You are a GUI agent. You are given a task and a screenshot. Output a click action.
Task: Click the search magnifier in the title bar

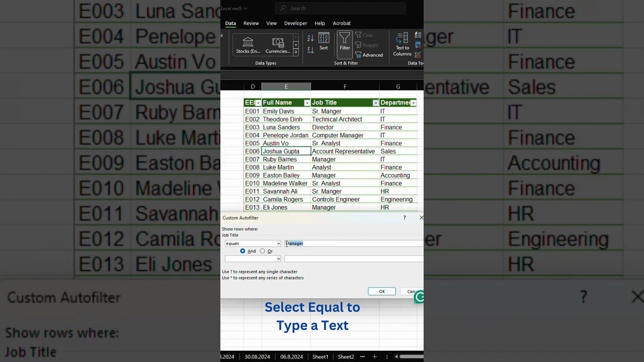(283, 8)
